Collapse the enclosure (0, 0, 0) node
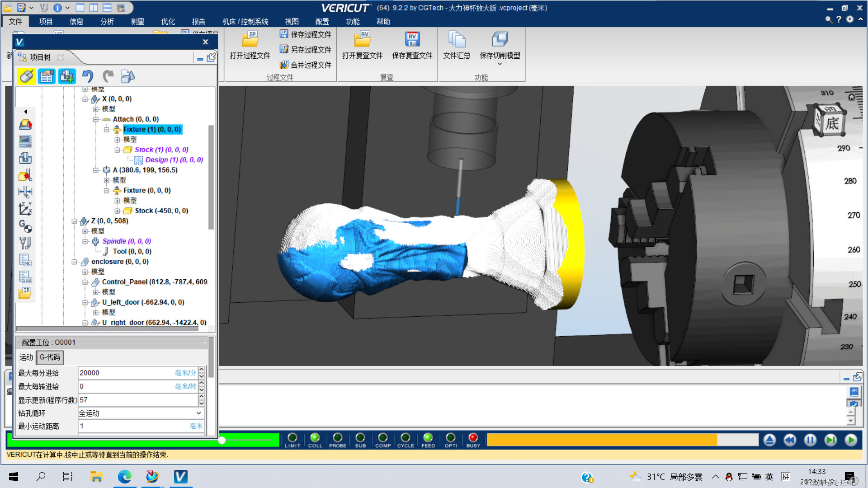868x488 pixels. [x=74, y=262]
